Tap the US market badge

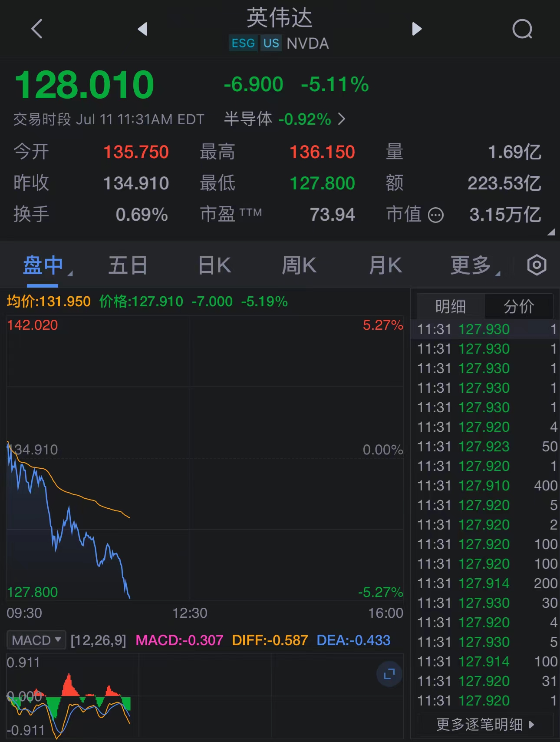tap(271, 43)
